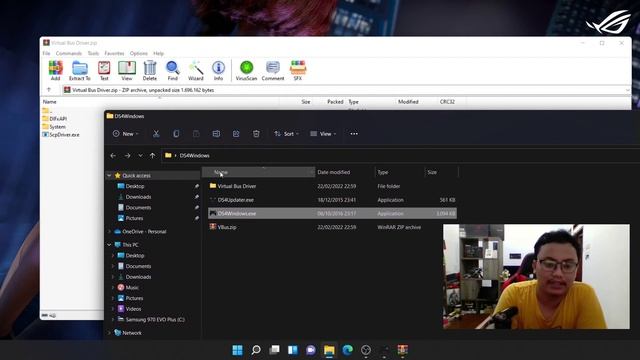The width and height of the screenshot is (640, 360).
Task: Click the View icon in WinRAR toolbar
Action: 127,70
